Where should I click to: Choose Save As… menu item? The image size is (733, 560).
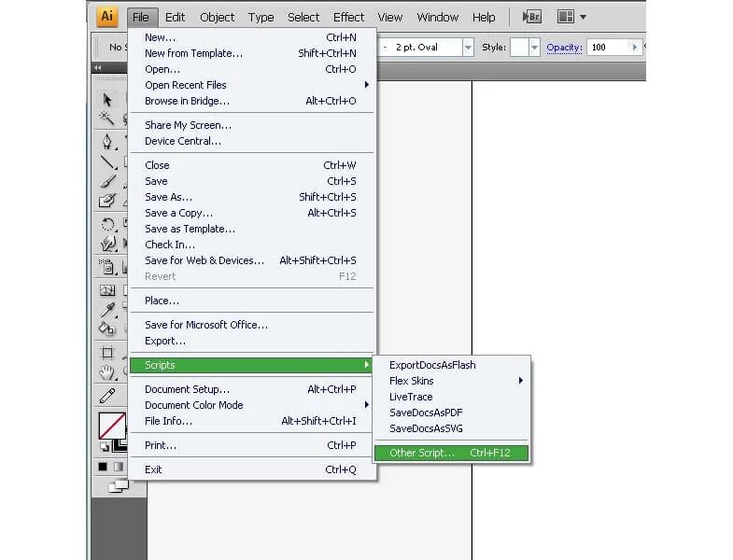click(x=251, y=197)
